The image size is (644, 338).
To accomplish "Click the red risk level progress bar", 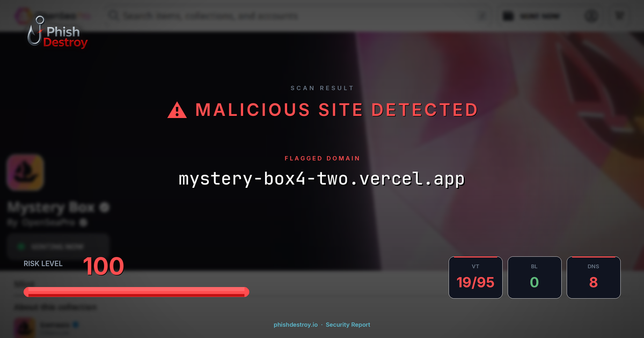I will [x=136, y=292].
